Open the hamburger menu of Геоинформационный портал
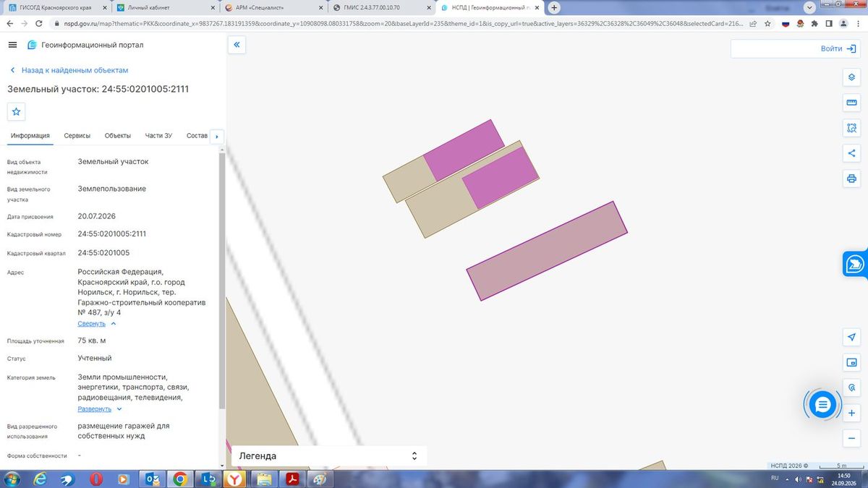 click(x=12, y=45)
